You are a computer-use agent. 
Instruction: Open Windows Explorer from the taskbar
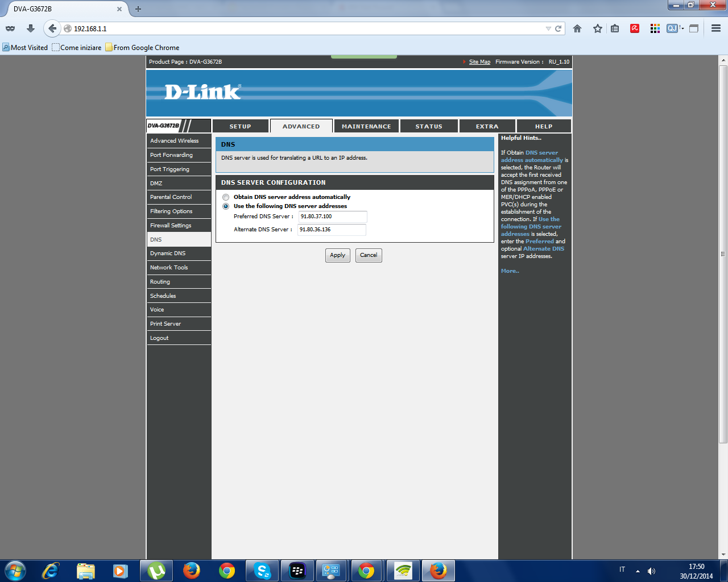coord(86,571)
